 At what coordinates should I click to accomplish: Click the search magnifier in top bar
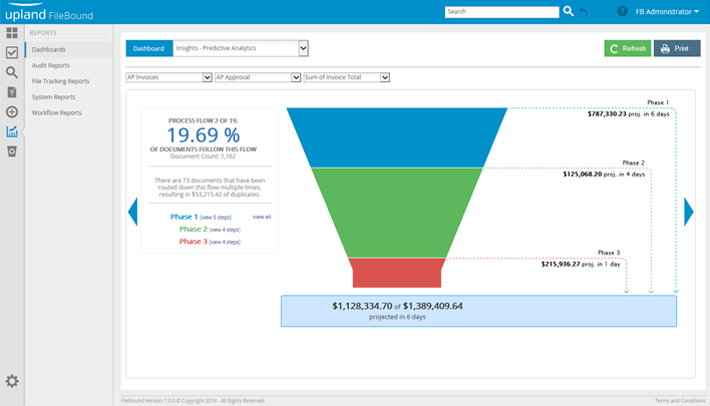click(569, 11)
